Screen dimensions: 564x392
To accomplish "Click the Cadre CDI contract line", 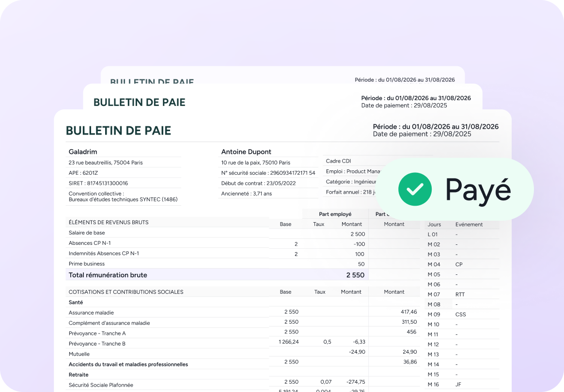I will coord(339,161).
